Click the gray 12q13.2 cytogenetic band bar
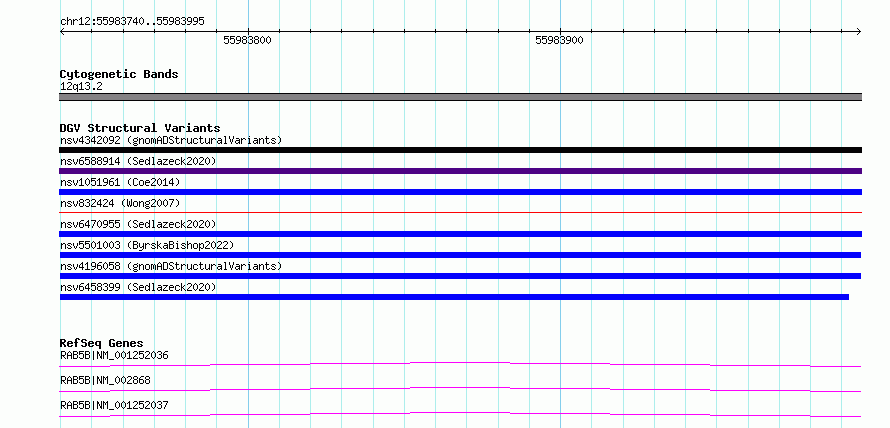The image size is (890, 428). [460, 97]
